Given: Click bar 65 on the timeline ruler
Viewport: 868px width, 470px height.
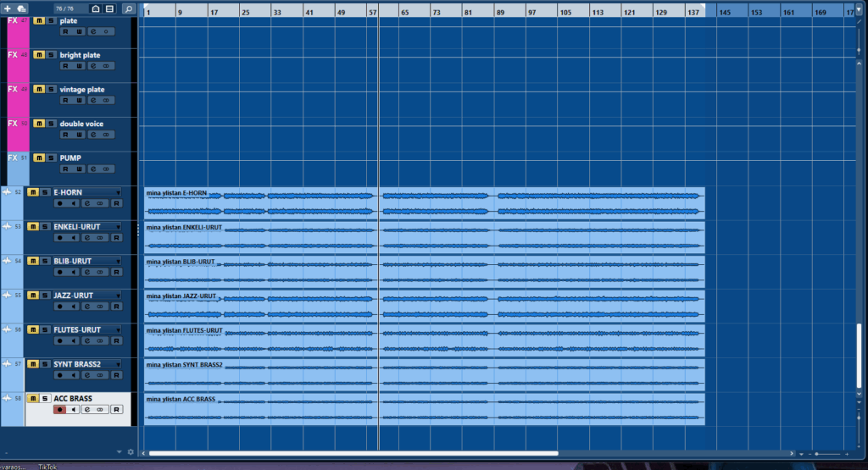Looking at the screenshot, I should pos(404,13).
